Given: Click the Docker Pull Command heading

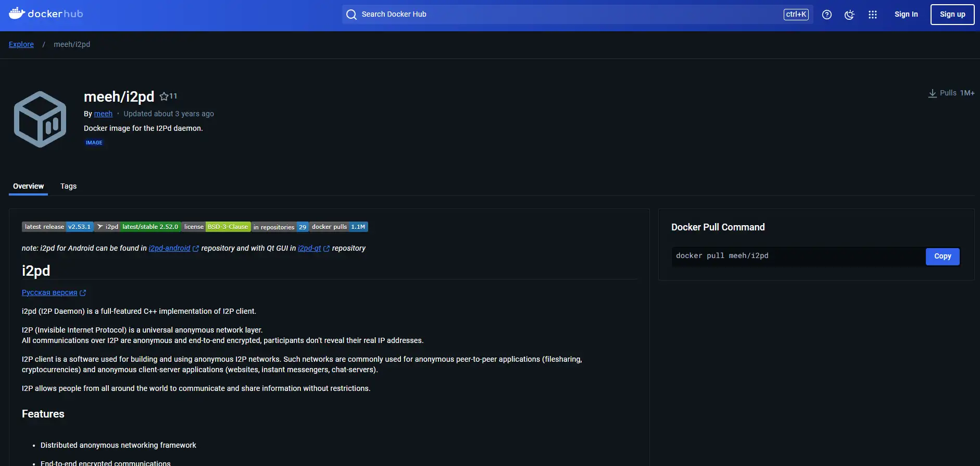Looking at the screenshot, I should coord(718,227).
